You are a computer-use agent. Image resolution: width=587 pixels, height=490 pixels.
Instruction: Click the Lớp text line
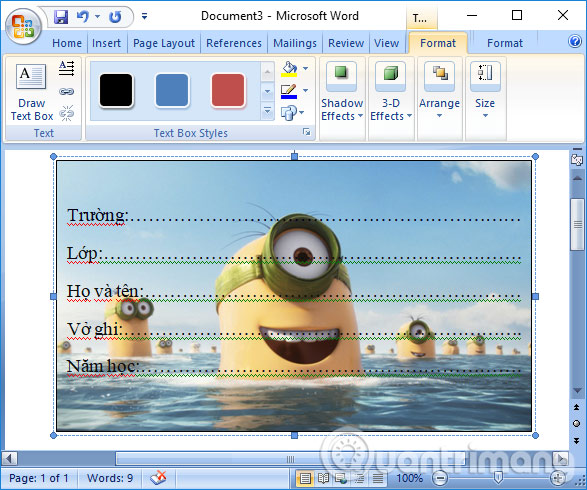tap(294, 254)
